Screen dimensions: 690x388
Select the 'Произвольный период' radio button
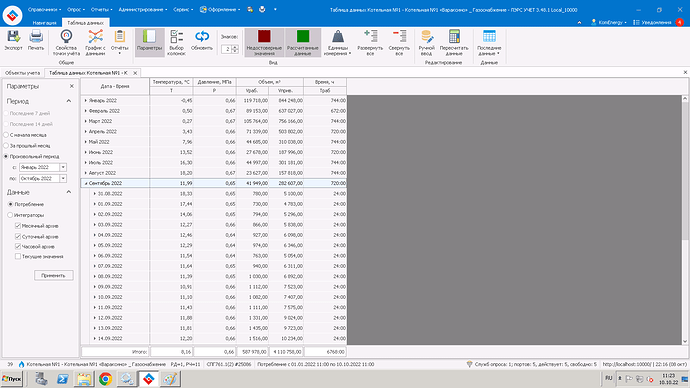[6, 156]
